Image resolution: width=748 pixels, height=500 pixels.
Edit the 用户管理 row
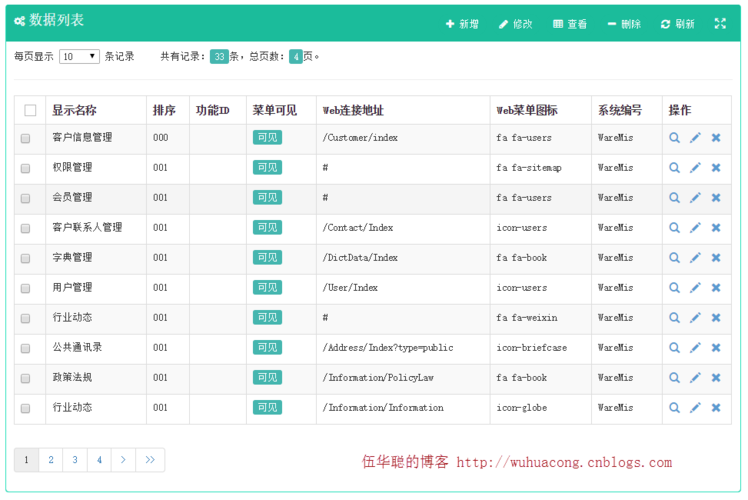(695, 288)
